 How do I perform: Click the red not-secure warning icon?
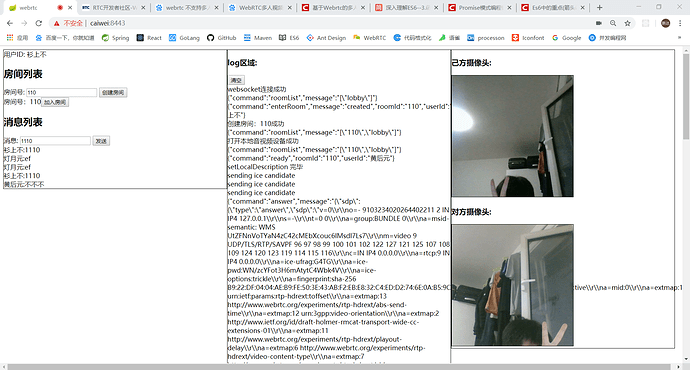pyautogui.click(x=56, y=23)
